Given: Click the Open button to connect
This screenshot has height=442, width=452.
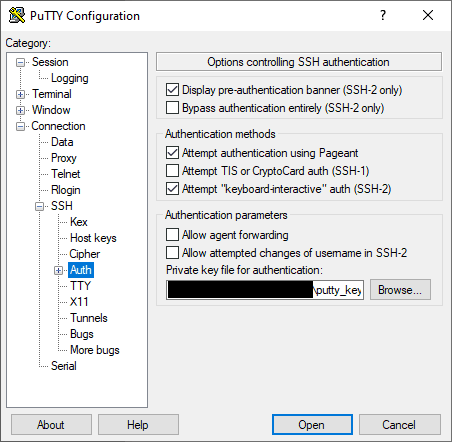Looking at the screenshot, I should pos(312,425).
